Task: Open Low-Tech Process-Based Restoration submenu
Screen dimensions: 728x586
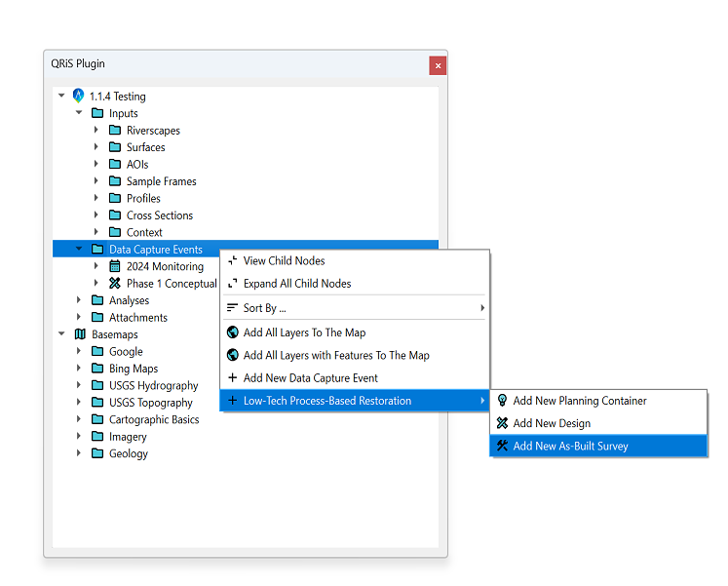Action: (x=355, y=401)
